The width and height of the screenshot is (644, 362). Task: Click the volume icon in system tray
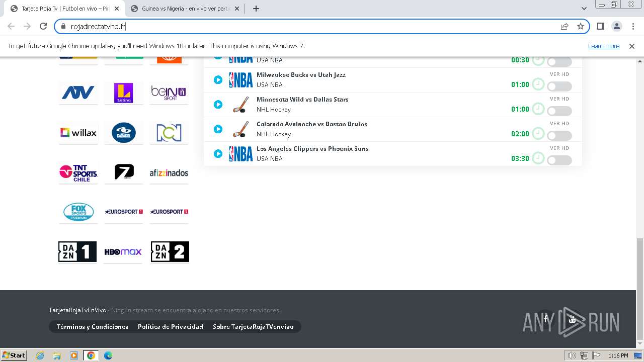point(572,355)
